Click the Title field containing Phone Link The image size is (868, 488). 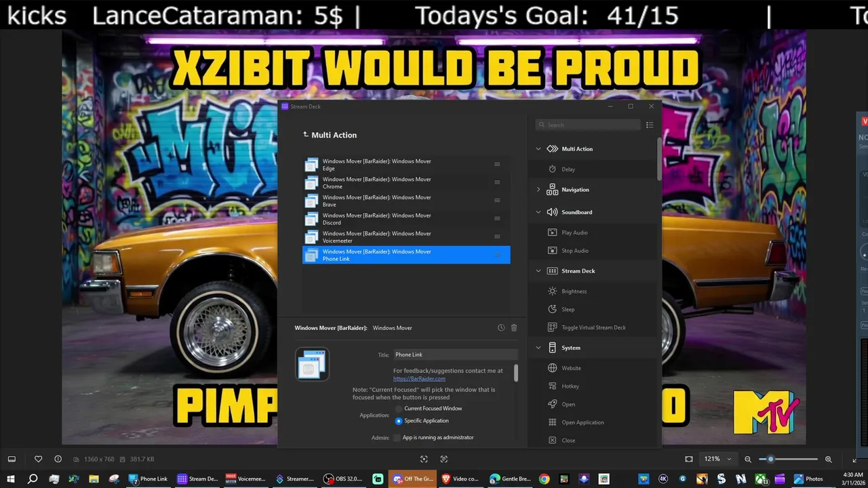pyautogui.click(x=456, y=354)
